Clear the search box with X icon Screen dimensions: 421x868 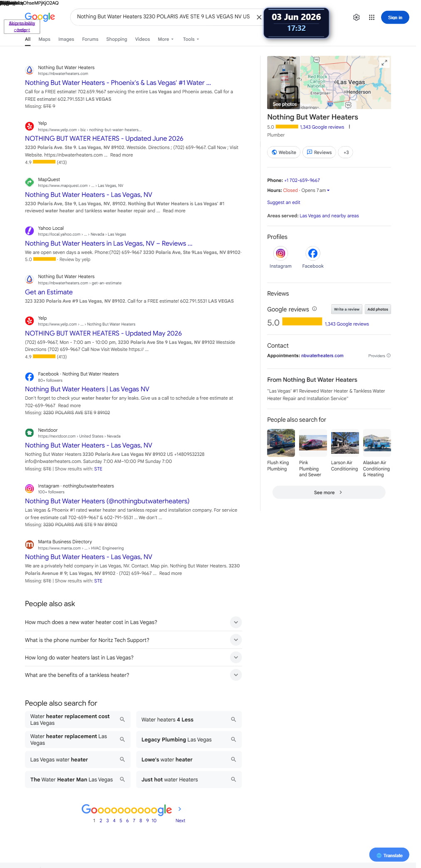pyautogui.click(x=259, y=17)
